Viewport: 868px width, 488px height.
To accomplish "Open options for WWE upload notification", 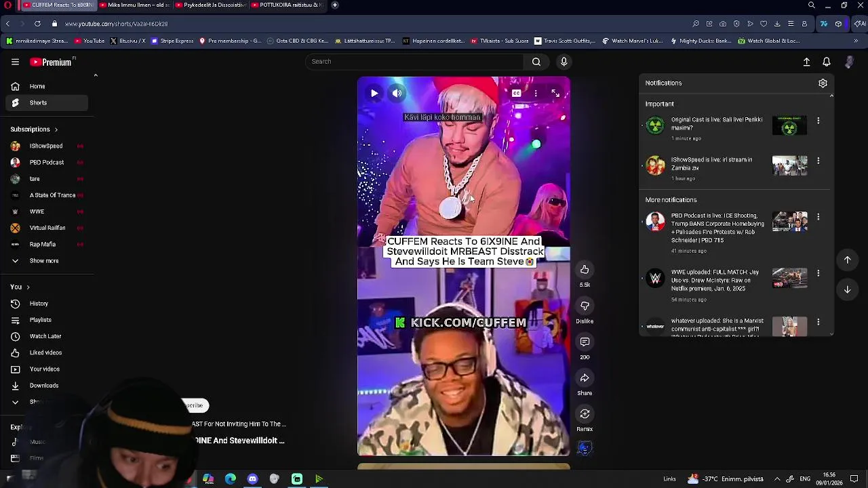I will tap(818, 273).
